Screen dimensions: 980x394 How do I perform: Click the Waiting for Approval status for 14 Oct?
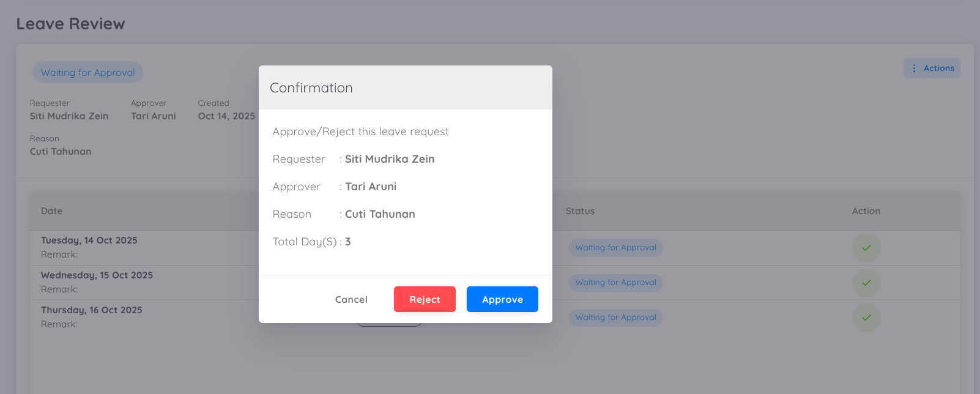click(x=615, y=247)
